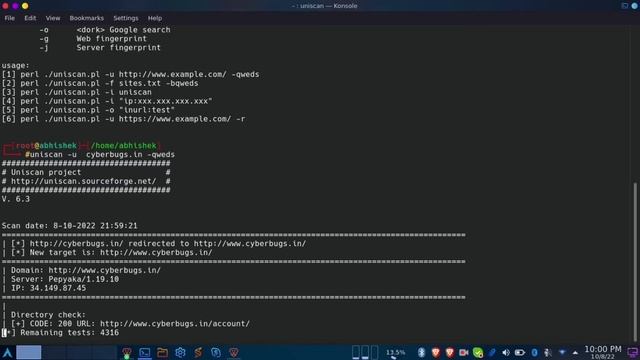
Task: Click the http://uniscan.sourceforge.net/ URL text
Action: pos(84,181)
